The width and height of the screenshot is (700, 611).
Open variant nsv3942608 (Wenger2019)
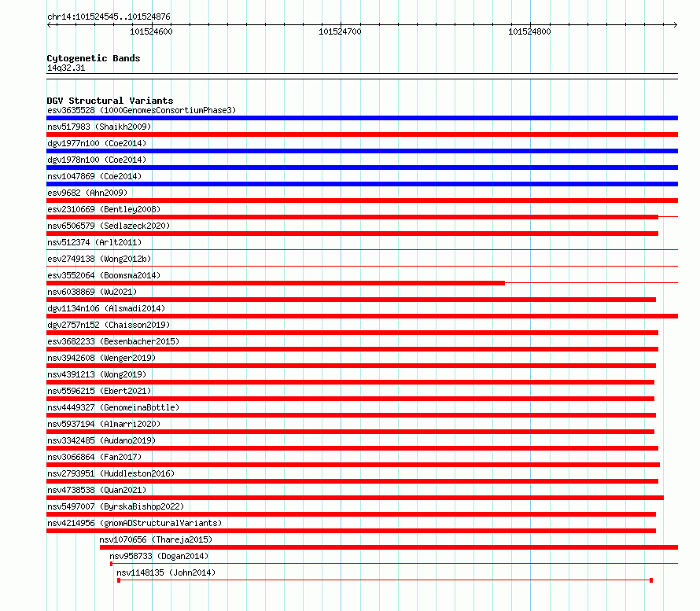click(x=101, y=358)
